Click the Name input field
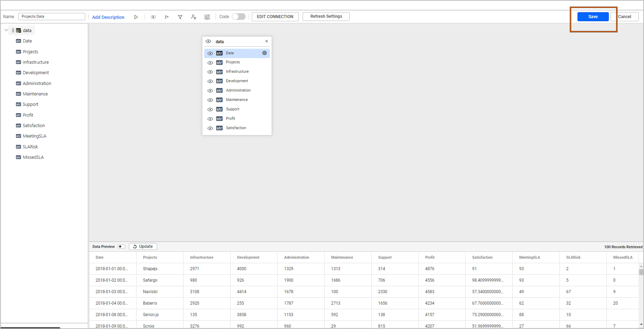 click(52, 17)
